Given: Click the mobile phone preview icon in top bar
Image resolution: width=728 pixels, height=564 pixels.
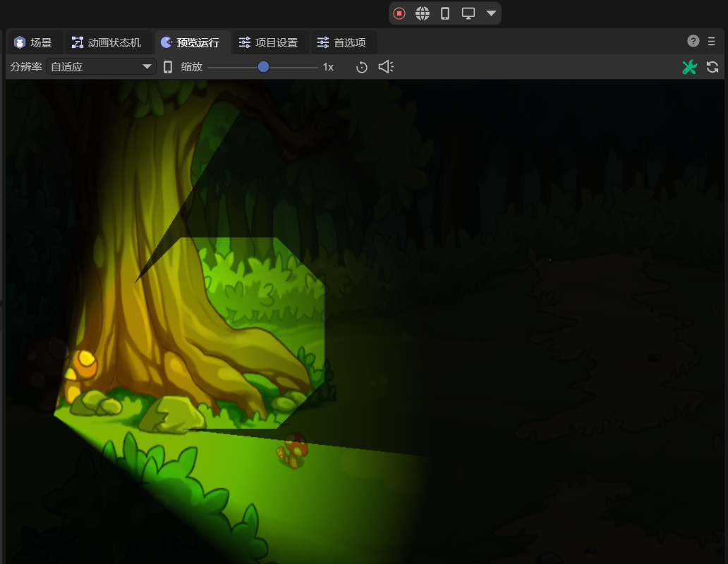Looking at the screenshot, I should point(445,13).
